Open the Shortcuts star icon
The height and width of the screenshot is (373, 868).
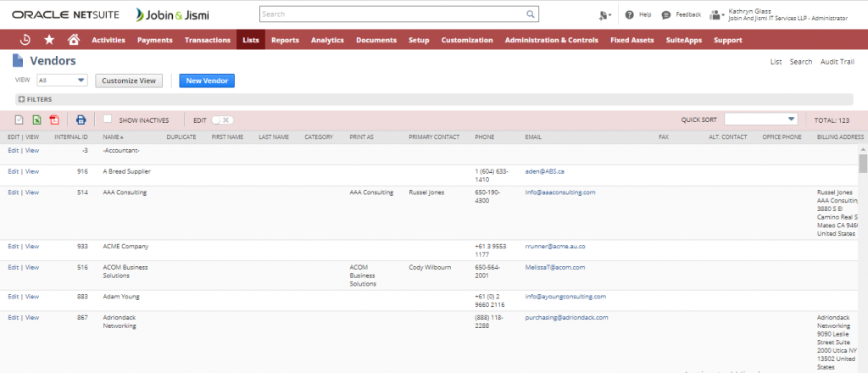coord(49,40)
